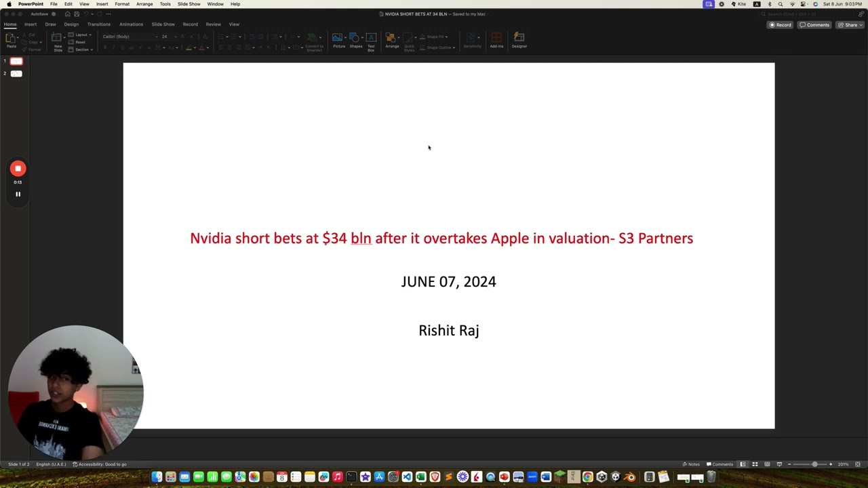868x488 pixels.
Task: Click the Reset slide button
Action: tap(77, 42)
